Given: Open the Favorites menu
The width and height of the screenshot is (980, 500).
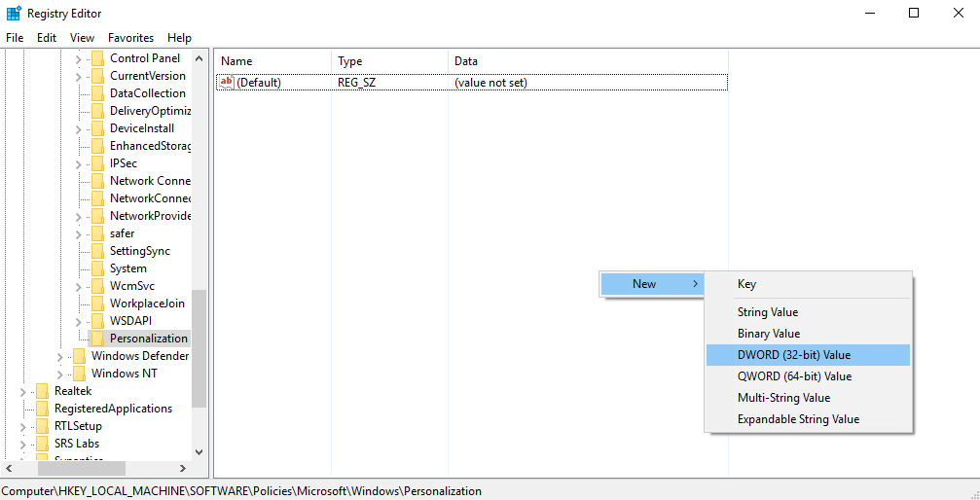Looking at the screenshot, I should click(x=130, y=38).
